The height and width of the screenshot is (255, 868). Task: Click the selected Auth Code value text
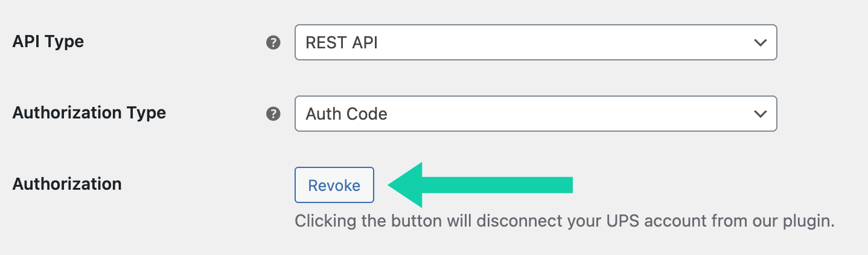tap(346, 114)
